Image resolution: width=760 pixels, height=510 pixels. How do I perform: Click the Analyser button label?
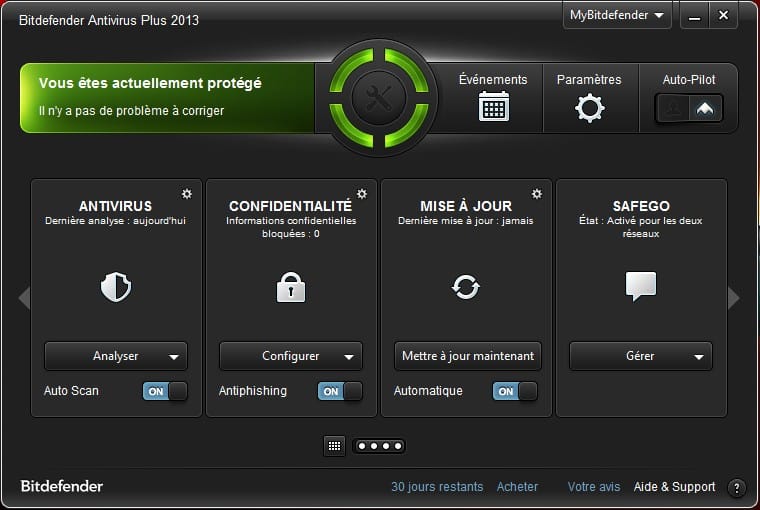(116, 356)
